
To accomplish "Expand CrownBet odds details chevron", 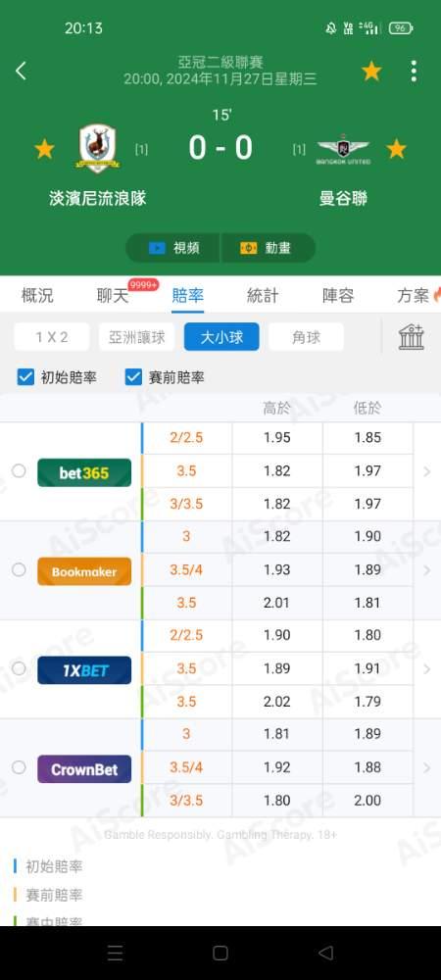I will click(x=427, y=768).
